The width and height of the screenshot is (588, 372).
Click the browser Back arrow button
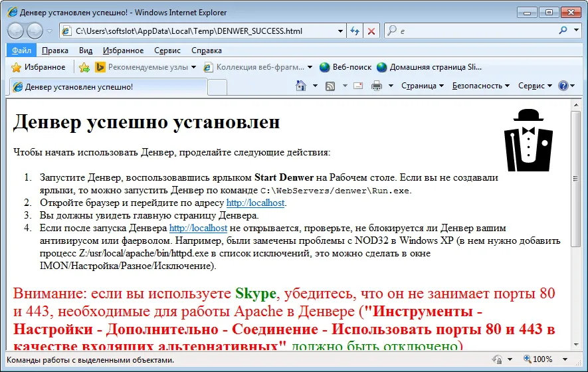(16, 31)
